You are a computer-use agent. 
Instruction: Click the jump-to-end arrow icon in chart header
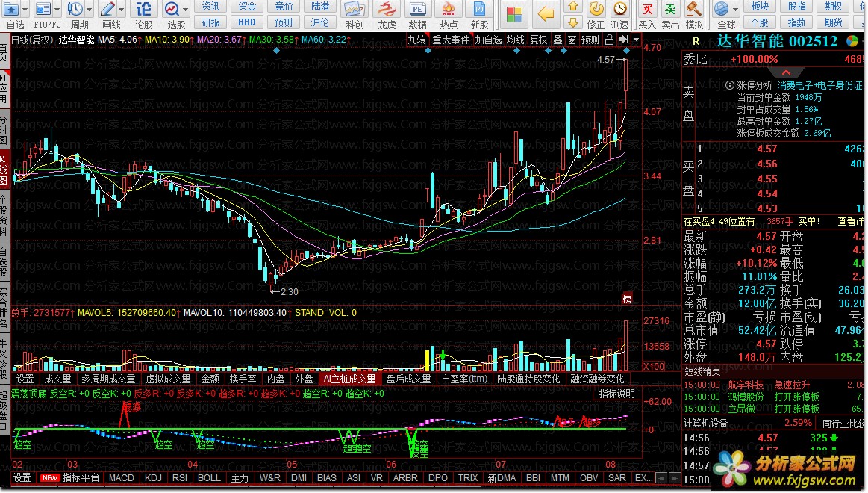(x=624, y=40)
